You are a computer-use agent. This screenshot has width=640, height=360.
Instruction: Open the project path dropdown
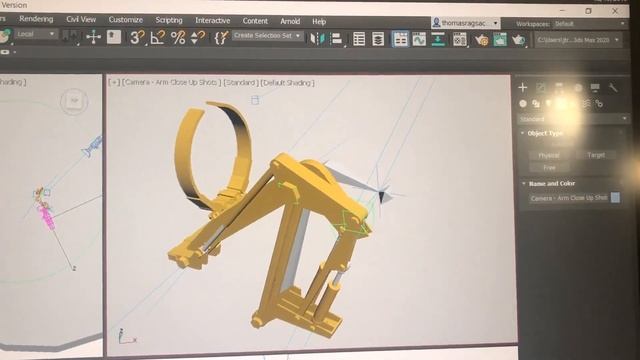(x=578, y=40)
